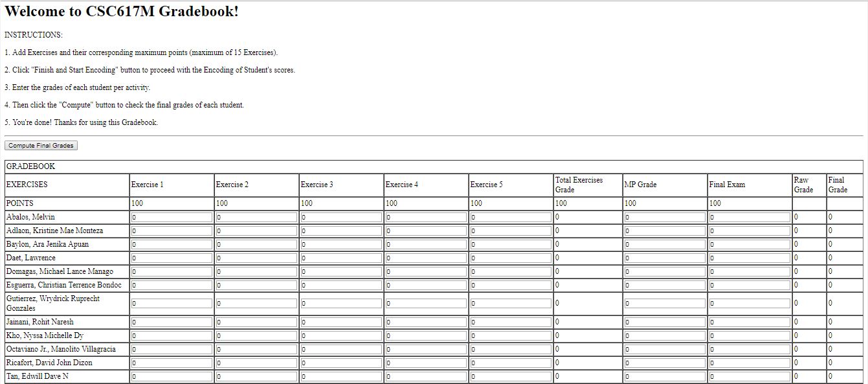Select Exercise 3 field for Adlaon, Kristine Mae Monteza
This screenshot has height=384, width=868.
point(341,231)
